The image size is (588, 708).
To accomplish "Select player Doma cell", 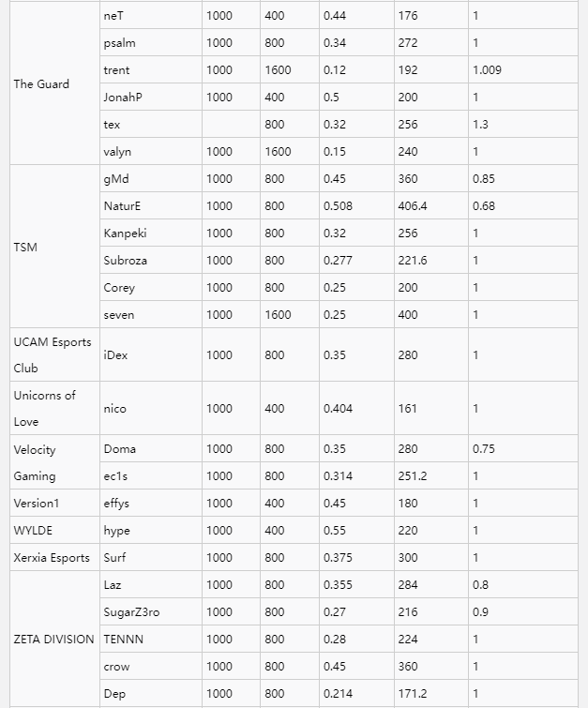I will 119,449.
